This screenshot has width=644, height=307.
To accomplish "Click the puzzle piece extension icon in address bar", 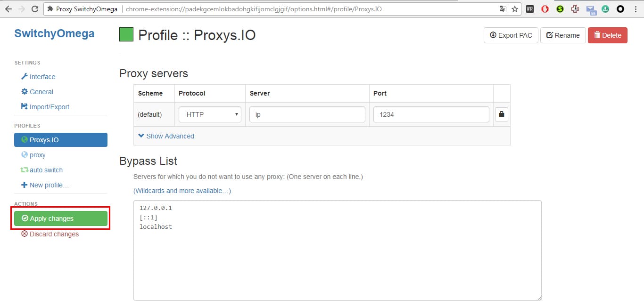I will (50, 9).
